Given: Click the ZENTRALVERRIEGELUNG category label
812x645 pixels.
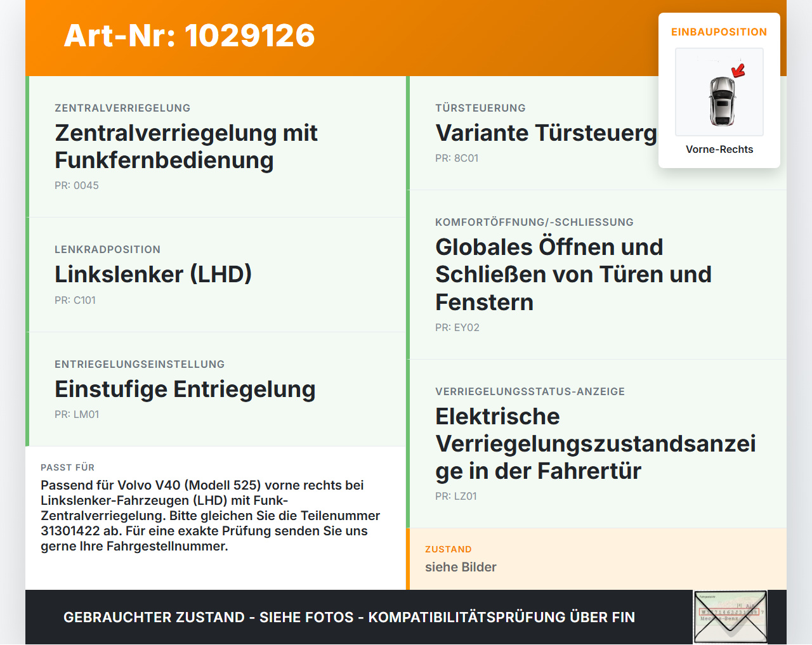Looking at the screenshot, I should (122, 108).
